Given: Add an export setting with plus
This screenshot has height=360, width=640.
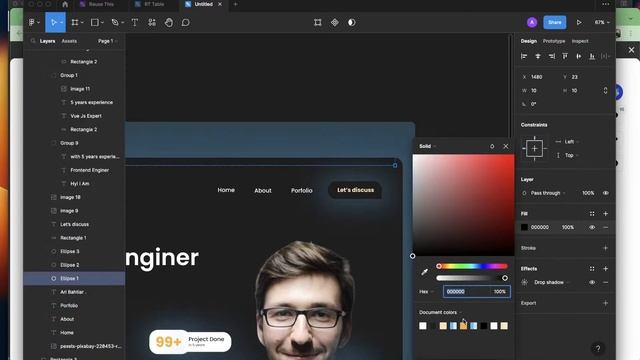Looking at the screenshot, I should pos(605,303).
